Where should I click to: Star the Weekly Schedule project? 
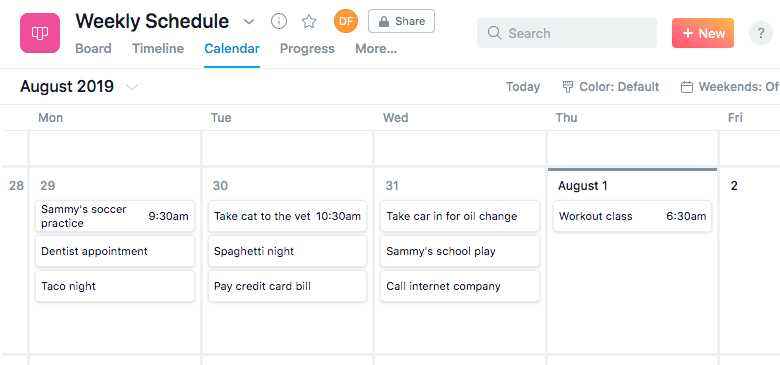[309, 21]
